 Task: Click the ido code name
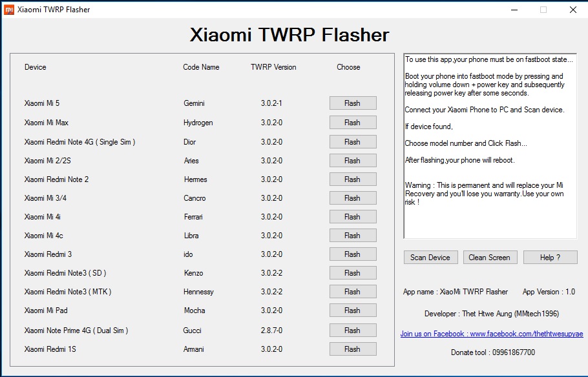[188, 254]
